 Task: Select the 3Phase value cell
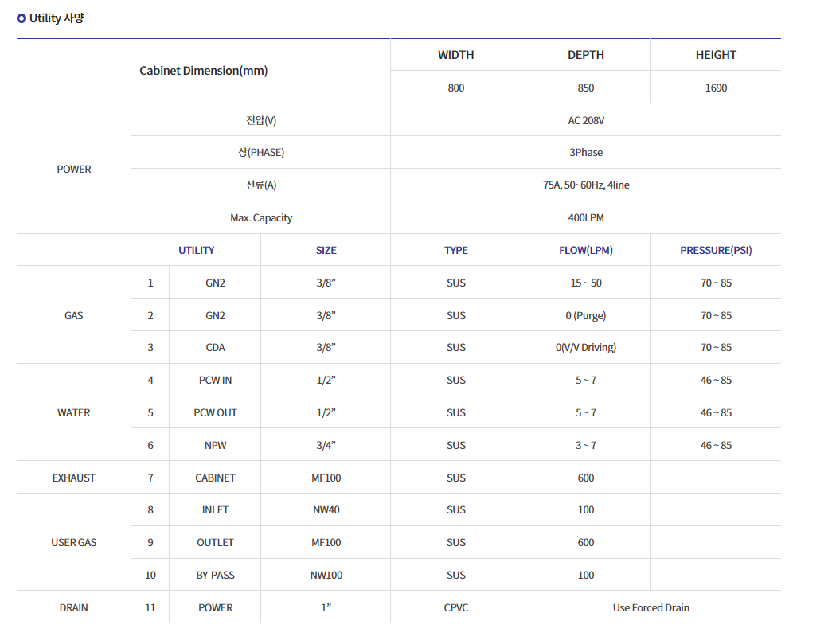585,153
